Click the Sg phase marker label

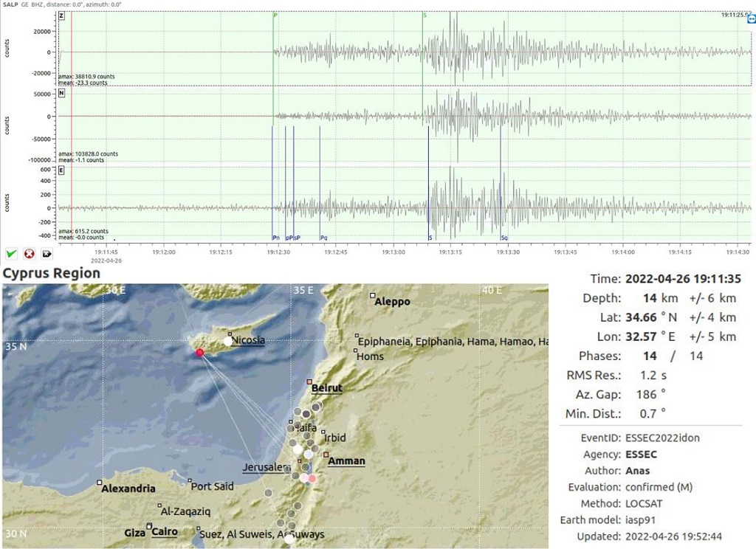(x=504, y=238)
